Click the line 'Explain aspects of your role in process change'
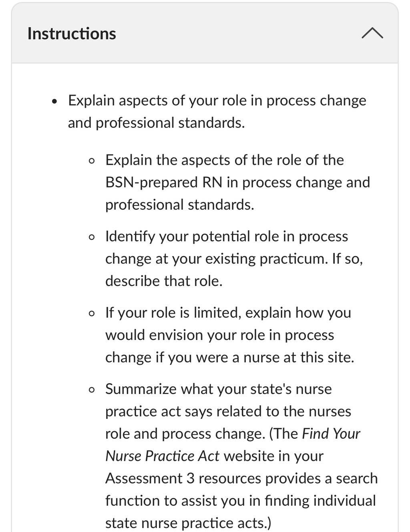The height and width of the screenshot is (532, 410). coord(217,100)
